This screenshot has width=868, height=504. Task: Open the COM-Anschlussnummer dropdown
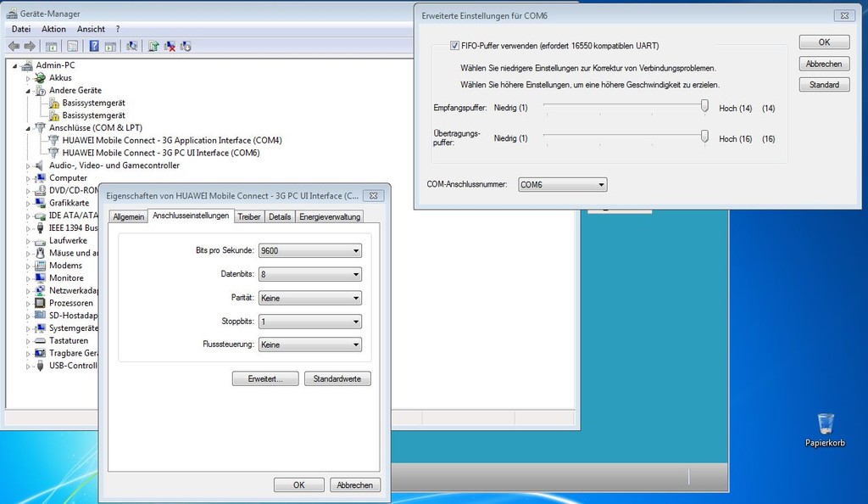pos(563,185)
